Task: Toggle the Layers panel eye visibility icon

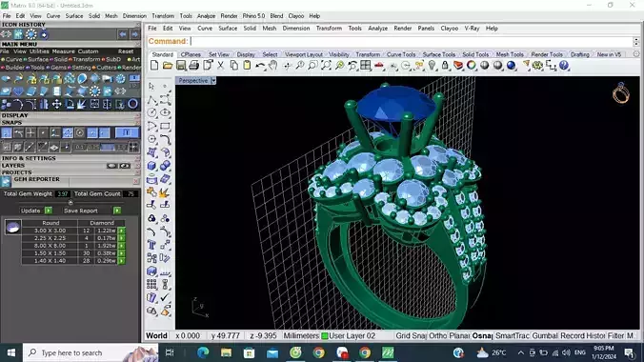Action: point(125,166)
